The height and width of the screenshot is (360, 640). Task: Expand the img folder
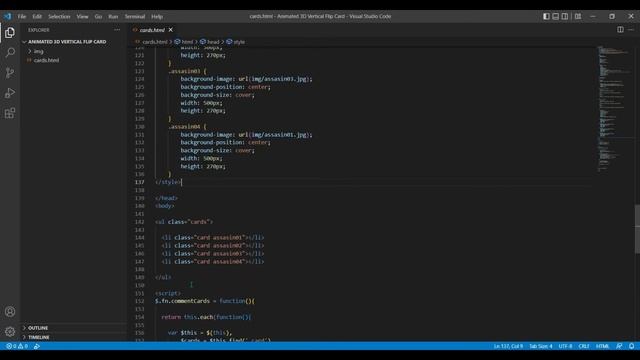[x=39, y=51]
